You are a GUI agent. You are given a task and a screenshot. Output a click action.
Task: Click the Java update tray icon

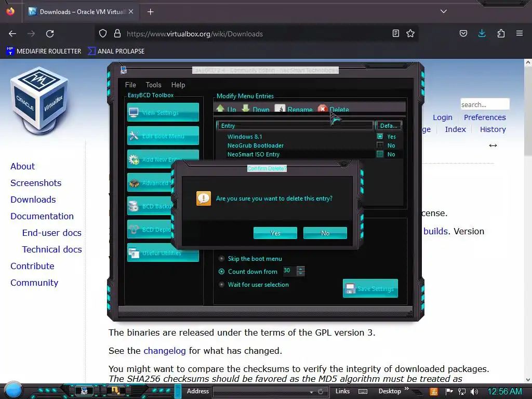pos(434,392)
